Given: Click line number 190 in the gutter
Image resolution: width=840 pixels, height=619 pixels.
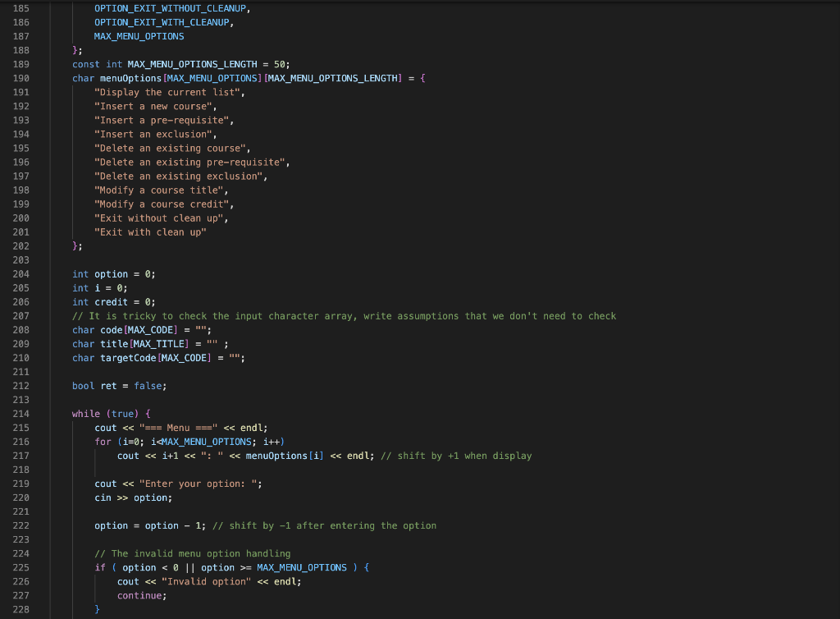Looking at the screenshot, I should coord(21,78).
